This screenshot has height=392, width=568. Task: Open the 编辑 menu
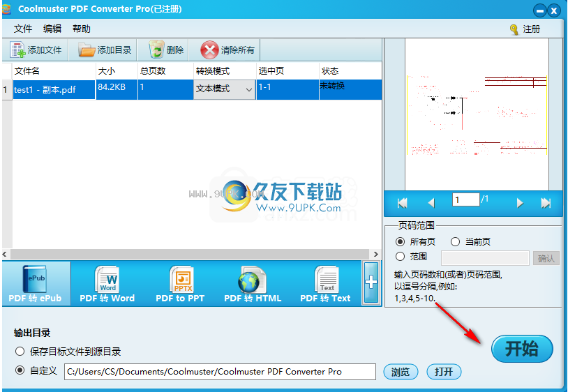pyautogui.click(x=52, y=29)
